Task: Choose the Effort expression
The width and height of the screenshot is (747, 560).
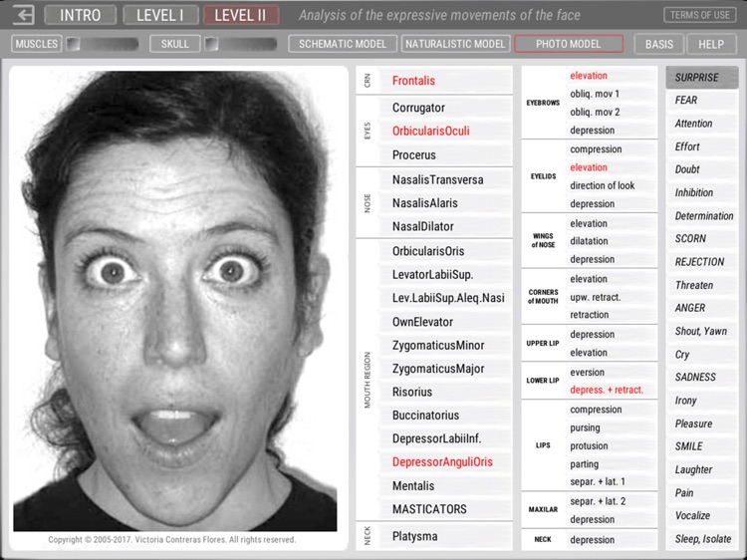Action: tap(702, 146)
